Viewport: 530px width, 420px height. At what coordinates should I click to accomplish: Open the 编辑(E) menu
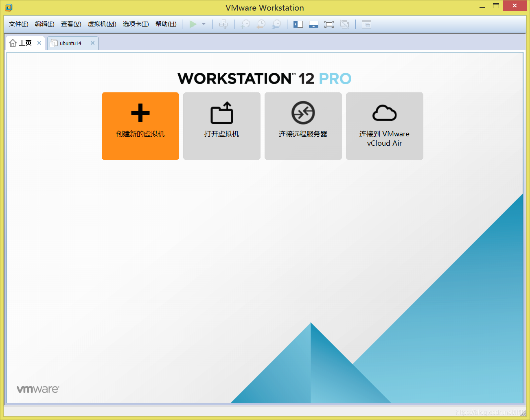(x=45, y=24)
